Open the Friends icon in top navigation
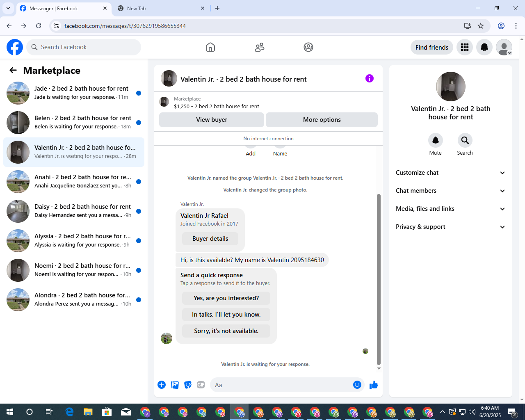 [260, 47]
